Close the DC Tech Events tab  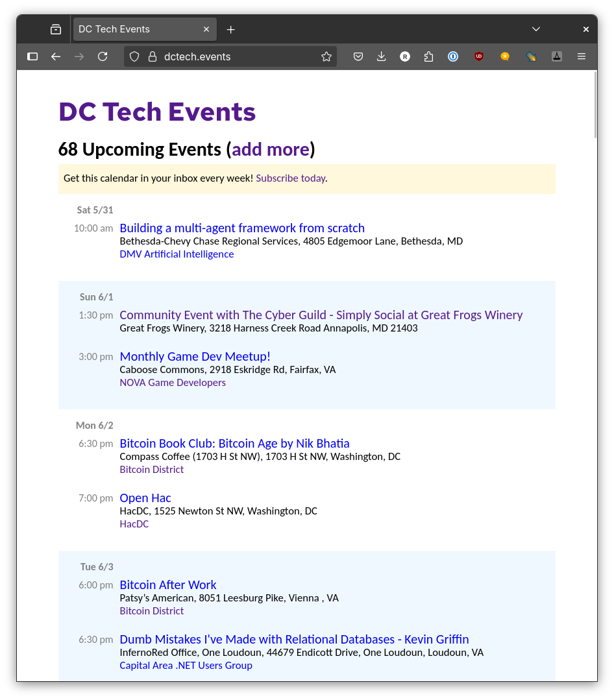pos(206,29)
